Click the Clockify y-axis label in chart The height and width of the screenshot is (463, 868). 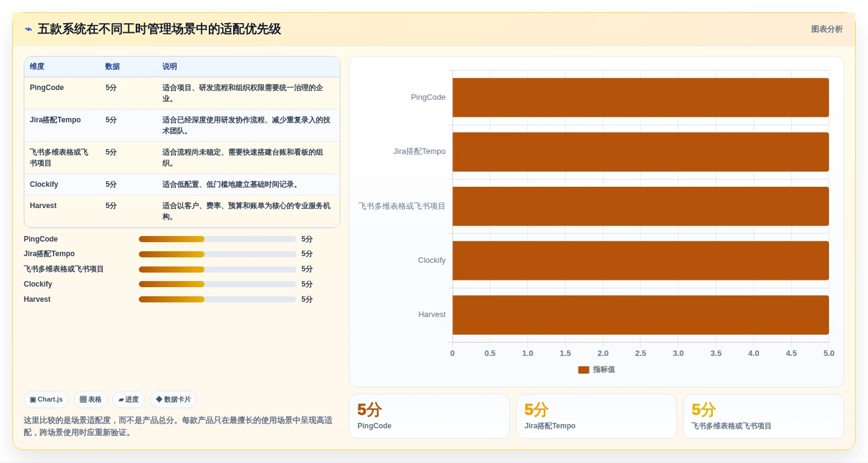click(x=432, y=260)
